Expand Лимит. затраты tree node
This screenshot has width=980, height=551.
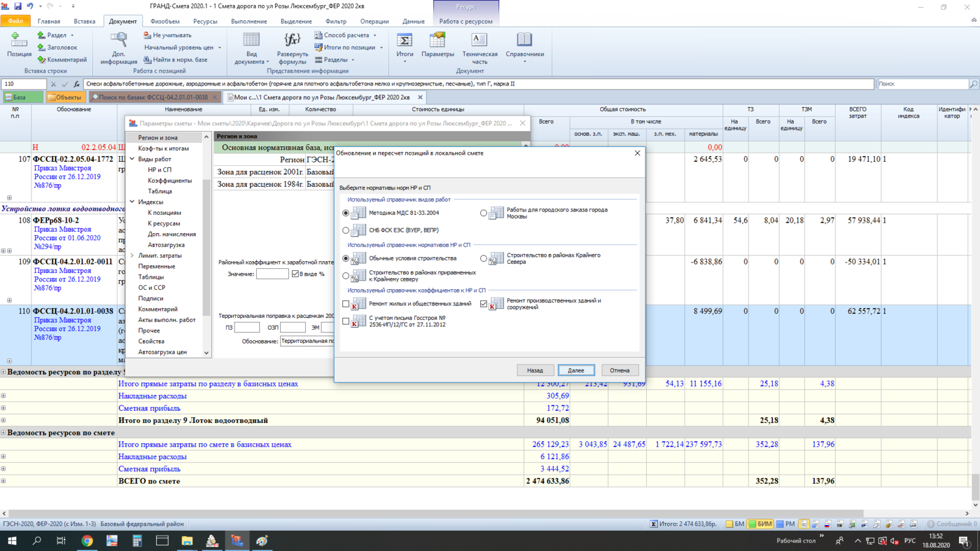[132, 255]
